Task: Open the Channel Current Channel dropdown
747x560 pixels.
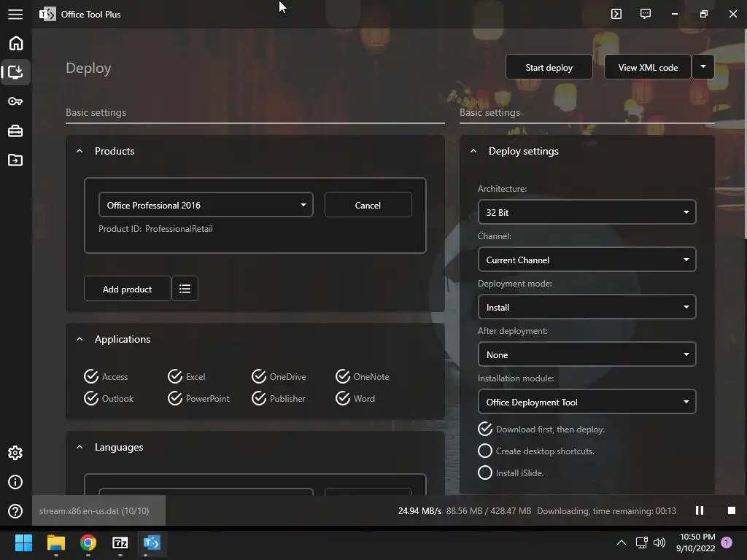Action: click(x=587, y=260)
